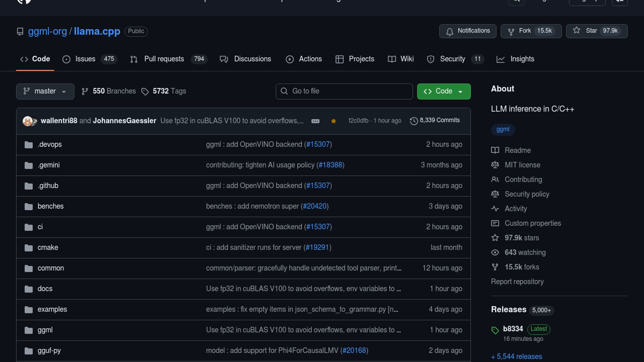The image size is (644, 362).
Task: View the 8,339 Commits history
Action: (x=435, y=120)
